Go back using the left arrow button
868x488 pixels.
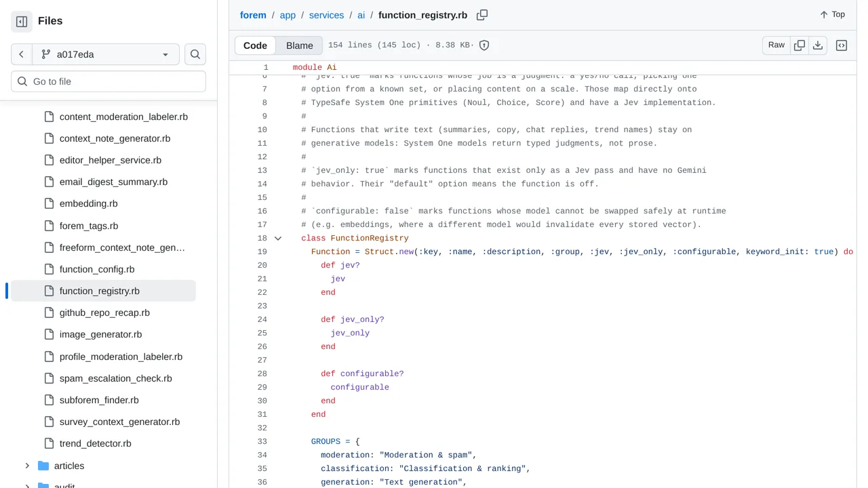[x=22, y=54]
